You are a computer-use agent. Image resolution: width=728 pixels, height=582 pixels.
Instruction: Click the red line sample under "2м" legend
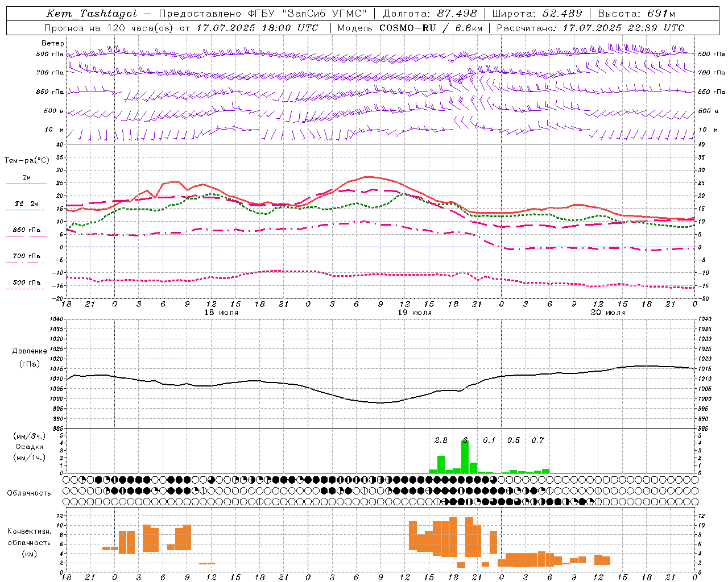click(27, 184)
